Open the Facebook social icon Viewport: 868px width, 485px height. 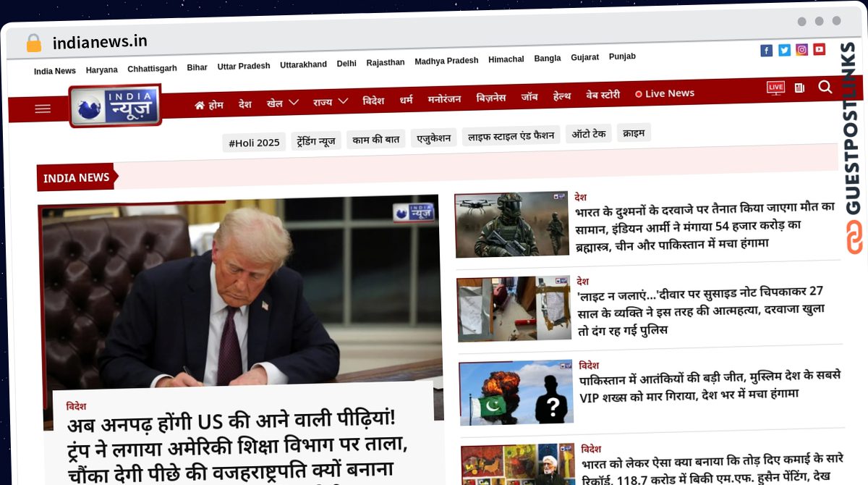click(767, 51)
